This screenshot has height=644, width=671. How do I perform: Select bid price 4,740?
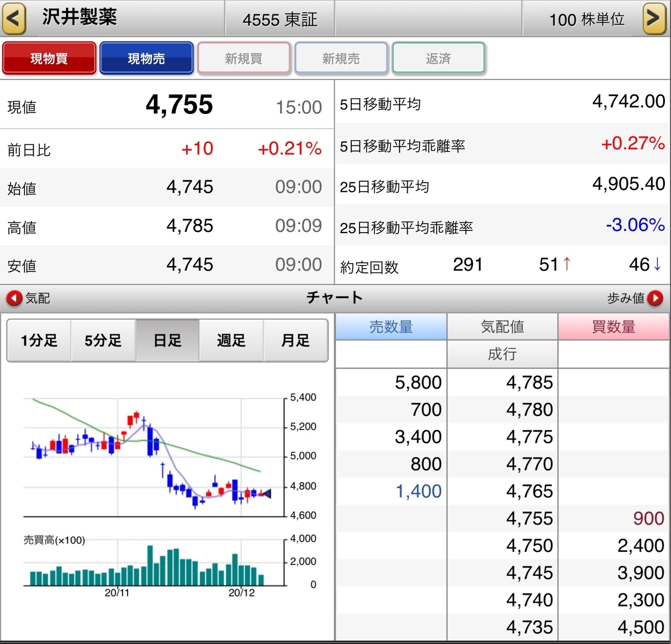530,600
